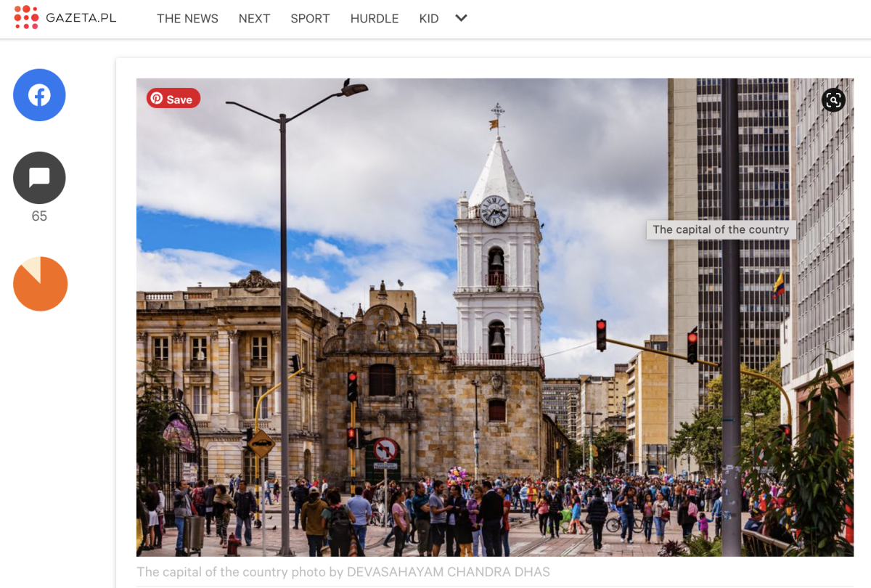This screenshot has width=871, height=588.
Task: Expand more sections with the chevron
Action: coord(461,18)
